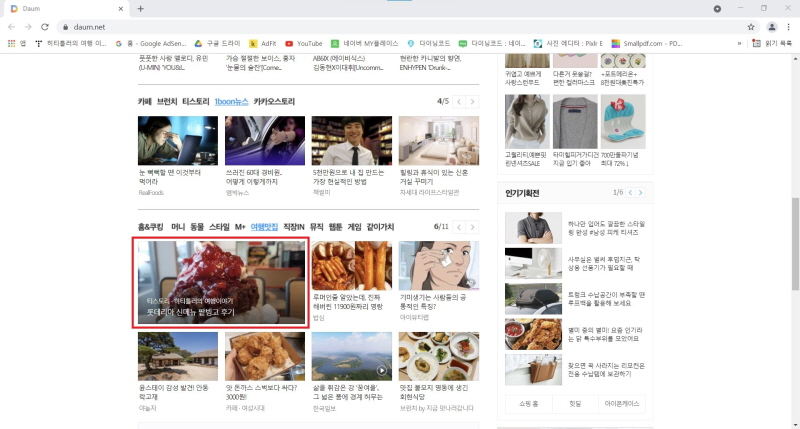Select the 1boon뉴스 tab

click(232, 102)
